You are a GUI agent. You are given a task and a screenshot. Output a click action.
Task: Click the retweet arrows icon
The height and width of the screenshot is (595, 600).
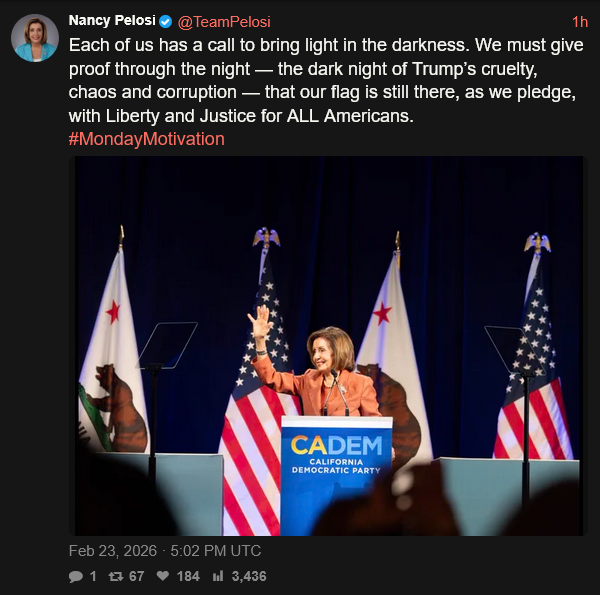click(115, 576)
